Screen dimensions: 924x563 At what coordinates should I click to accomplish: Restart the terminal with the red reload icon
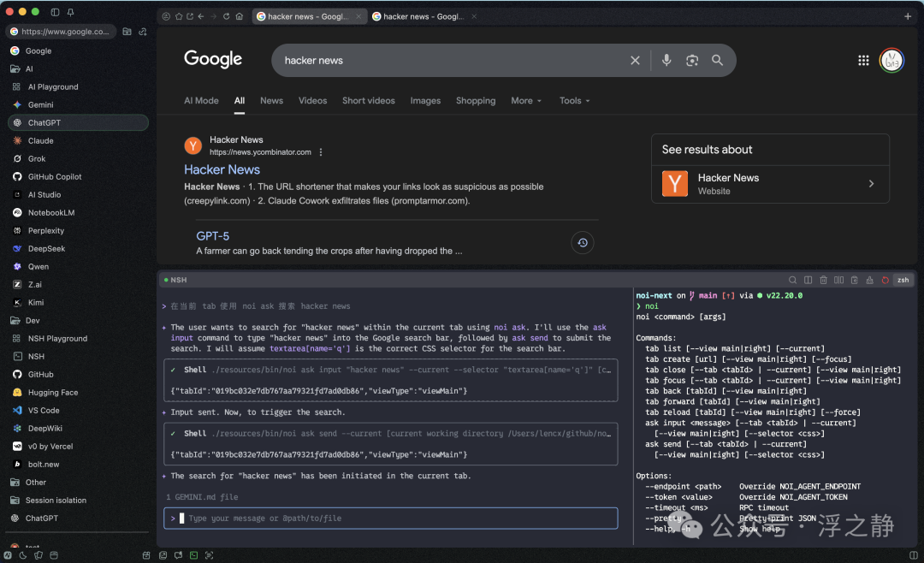[x=885, y=280]
